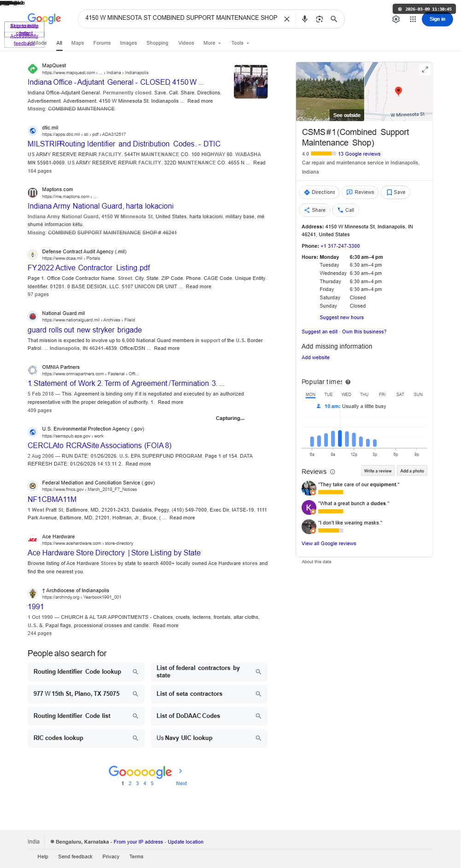Select the All results tab
Screen dimensions: 466x868
[x=59, y=43]
